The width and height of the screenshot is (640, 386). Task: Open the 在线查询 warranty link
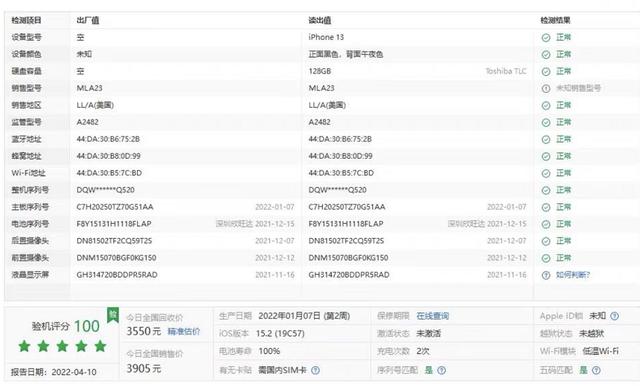(x=433, y=316)
